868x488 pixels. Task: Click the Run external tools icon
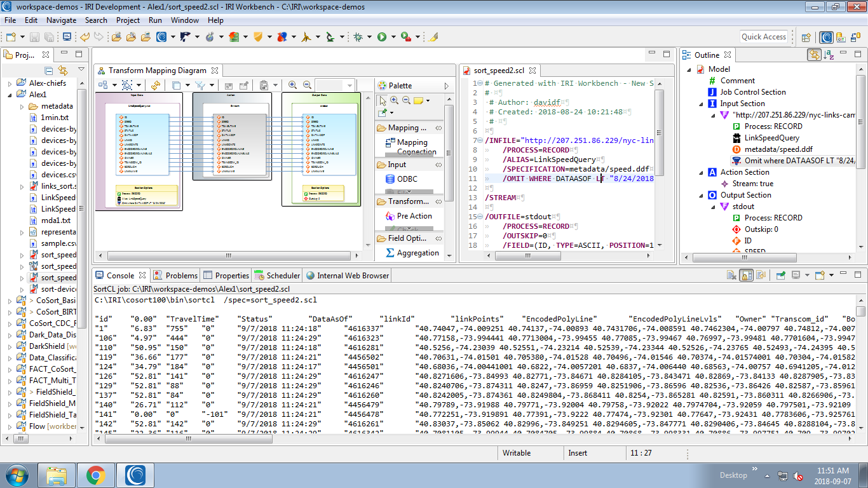(405, 37)
